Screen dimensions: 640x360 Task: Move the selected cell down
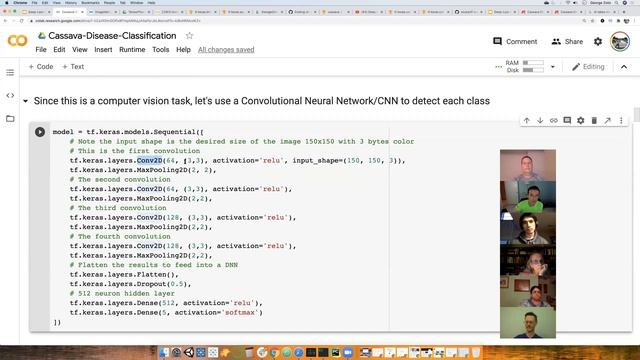pyautogui.click(x=540, y=120)
